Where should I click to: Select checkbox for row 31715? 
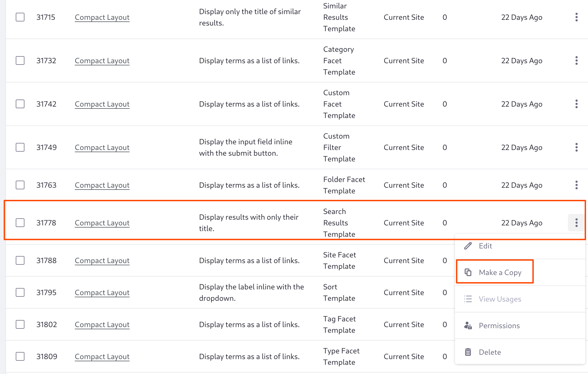tap(20, 17)
